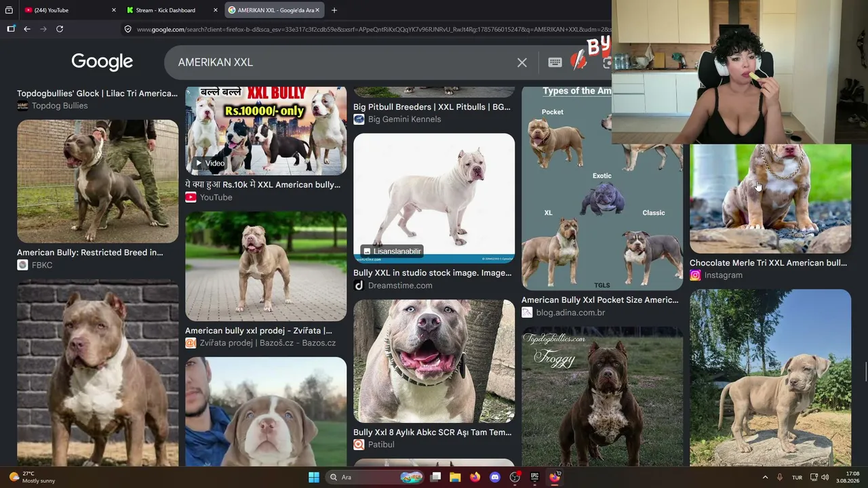Open the Chocolate Merle Tri bully image
868x488 pixels.
770,199
